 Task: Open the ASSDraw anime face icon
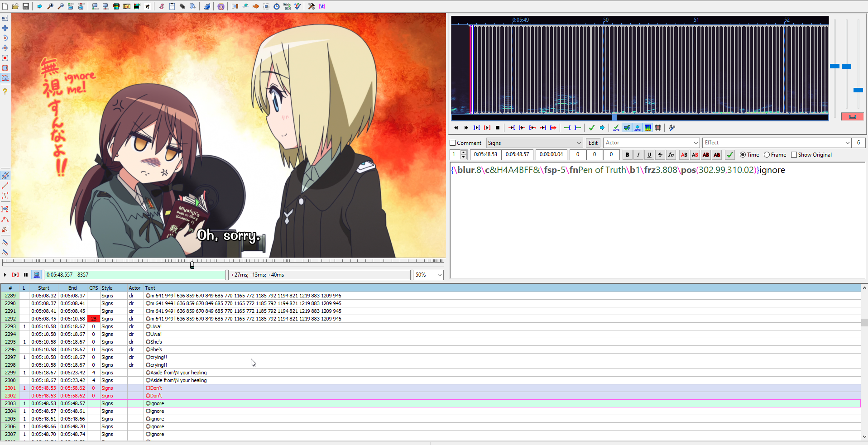click(221, 6)
